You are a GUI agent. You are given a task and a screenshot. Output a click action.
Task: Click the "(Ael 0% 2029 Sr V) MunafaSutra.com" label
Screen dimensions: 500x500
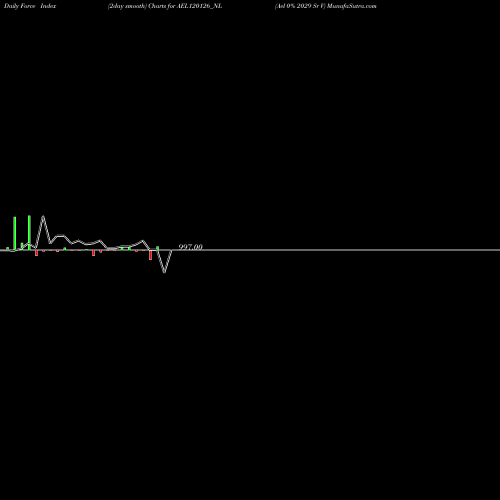tap(326, 6)
